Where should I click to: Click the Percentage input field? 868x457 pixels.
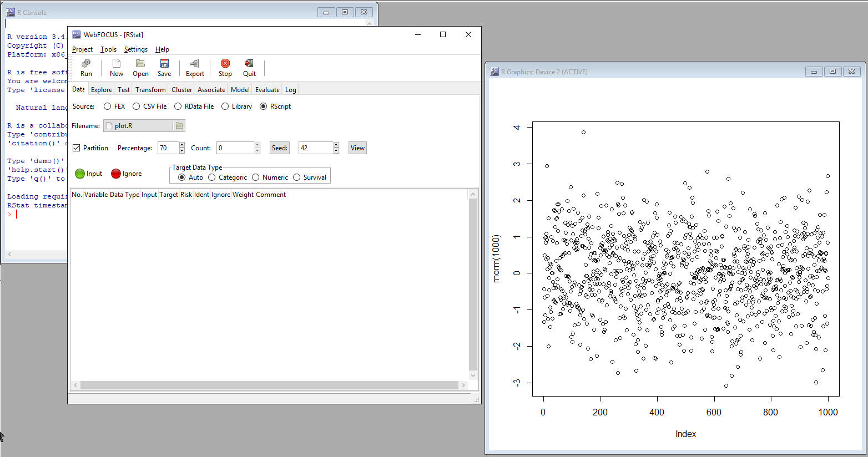click(x=168, y=148)
